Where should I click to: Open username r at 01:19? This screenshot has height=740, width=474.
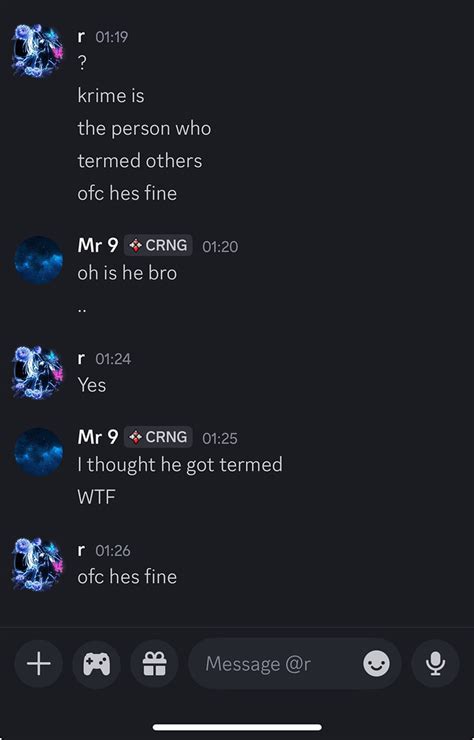[x=81, y=37]
